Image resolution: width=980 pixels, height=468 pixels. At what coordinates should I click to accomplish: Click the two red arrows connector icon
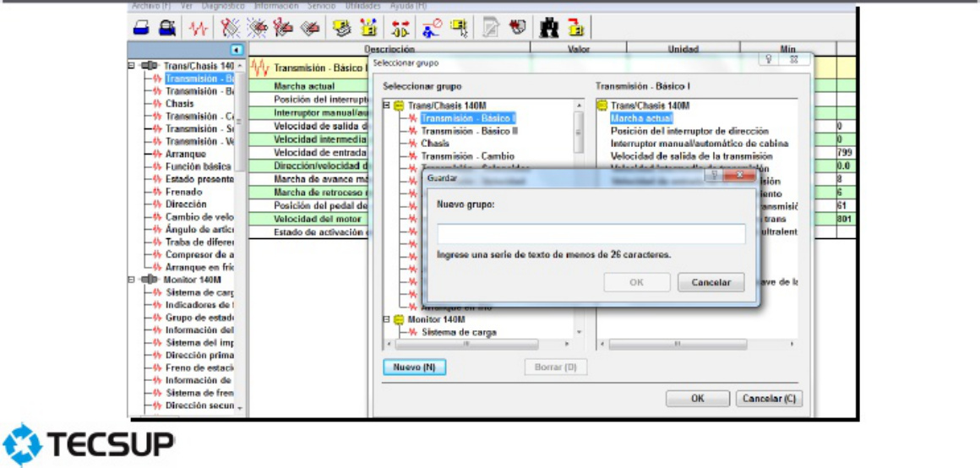pyautogui.click(x=400, y=28)
